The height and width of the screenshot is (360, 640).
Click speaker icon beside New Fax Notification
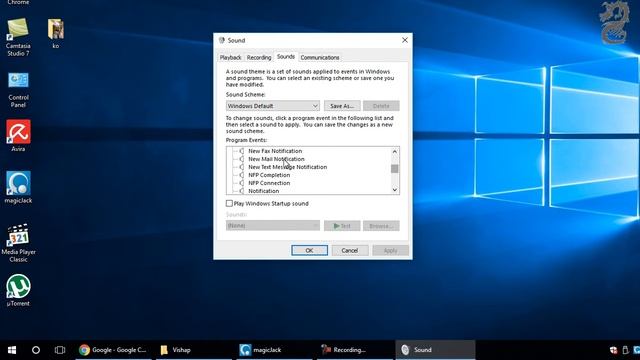coord(242,151)
